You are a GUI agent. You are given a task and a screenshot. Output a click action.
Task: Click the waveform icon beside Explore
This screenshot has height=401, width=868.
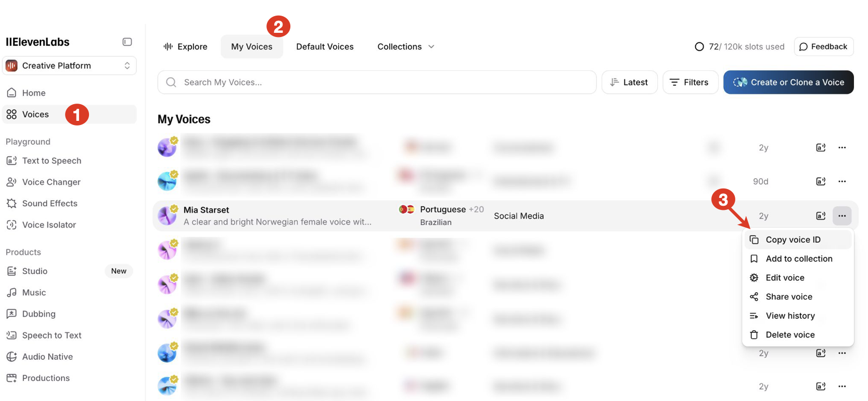[168, 46]
